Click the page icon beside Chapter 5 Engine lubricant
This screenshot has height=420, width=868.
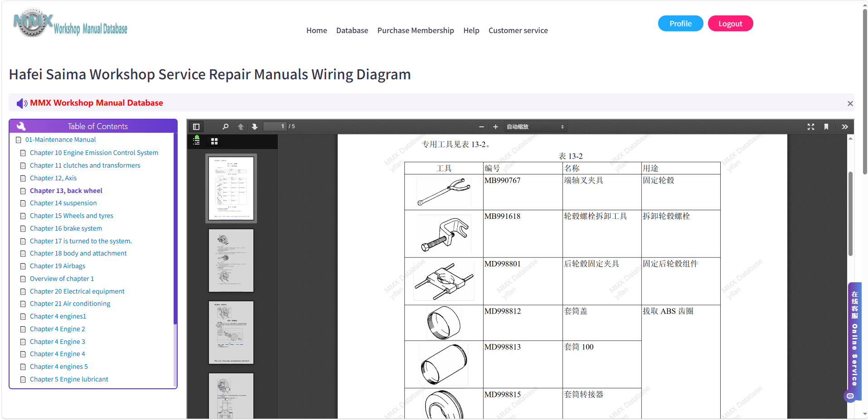click(x=23, y=380)
